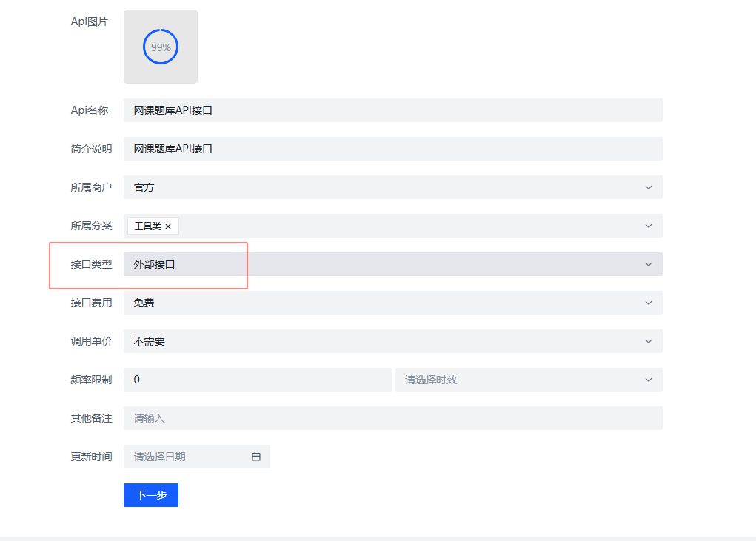This screenshot has width=756, height=541.
Task: Open the 所属商户 dropdown showing 官方
Action: coord(393,187)
